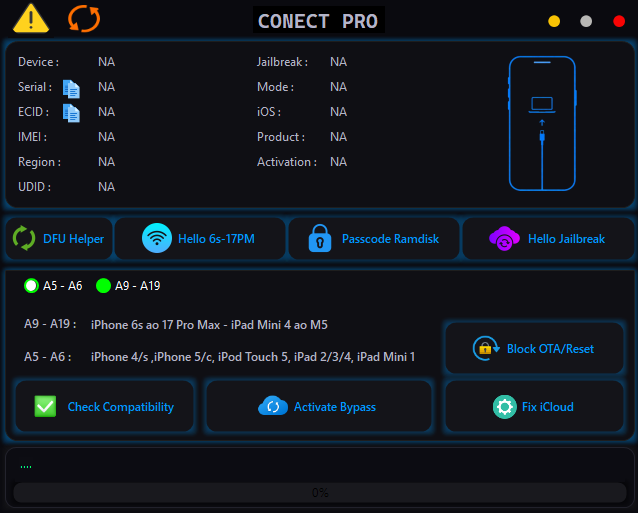
Task: Start Hello 6s-17PM function
Action: click(200, 238)
